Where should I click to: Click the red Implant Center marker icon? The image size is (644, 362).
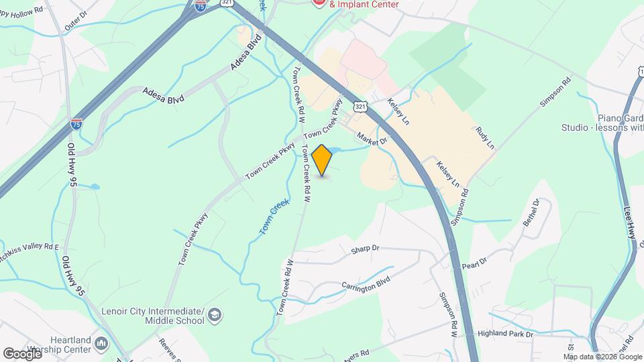319,3
